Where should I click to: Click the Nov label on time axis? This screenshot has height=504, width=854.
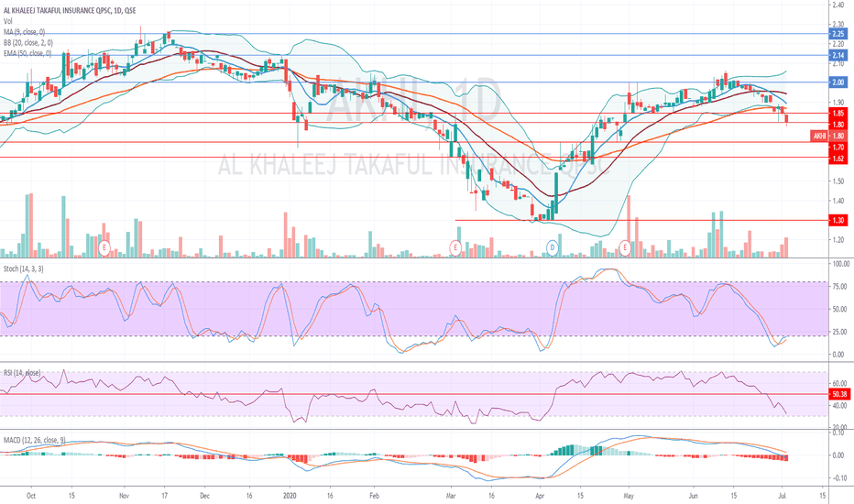coord(125,496)
